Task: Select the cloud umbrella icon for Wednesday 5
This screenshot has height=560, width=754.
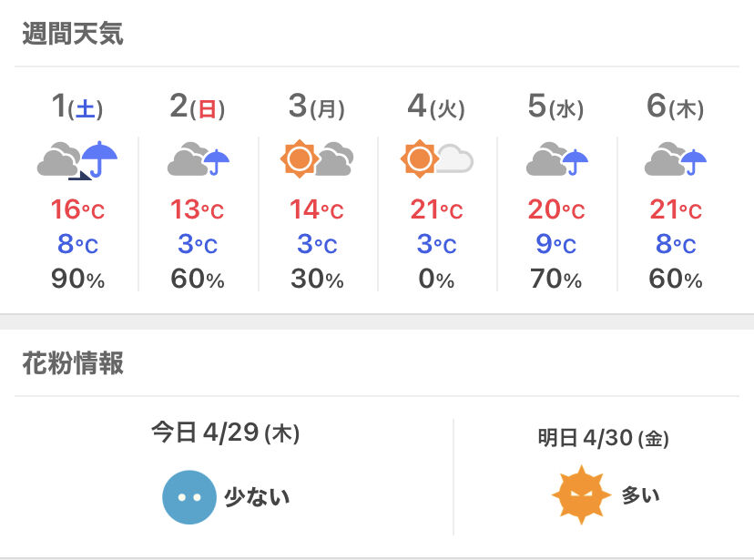Action: [x=556, y=158]
